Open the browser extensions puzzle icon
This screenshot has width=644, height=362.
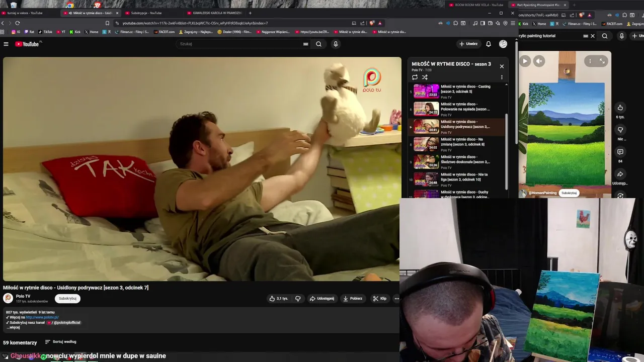455,23
